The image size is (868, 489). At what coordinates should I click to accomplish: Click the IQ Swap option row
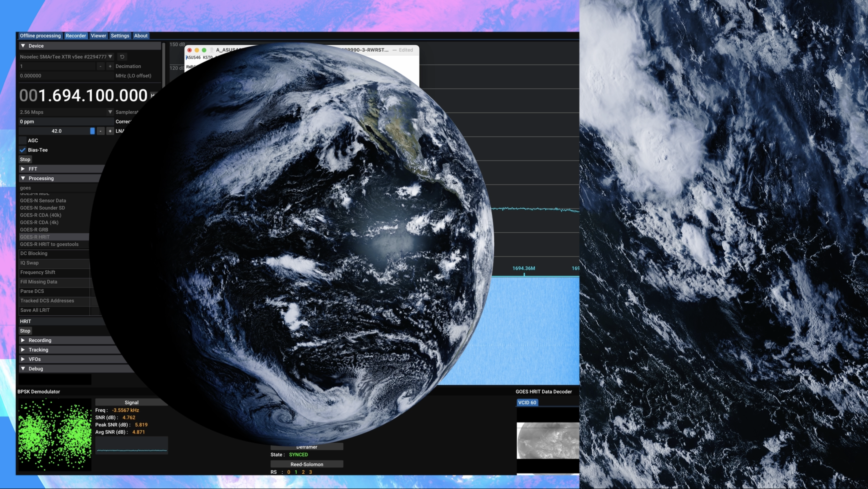pyautogui.click(x=54, y=263)
